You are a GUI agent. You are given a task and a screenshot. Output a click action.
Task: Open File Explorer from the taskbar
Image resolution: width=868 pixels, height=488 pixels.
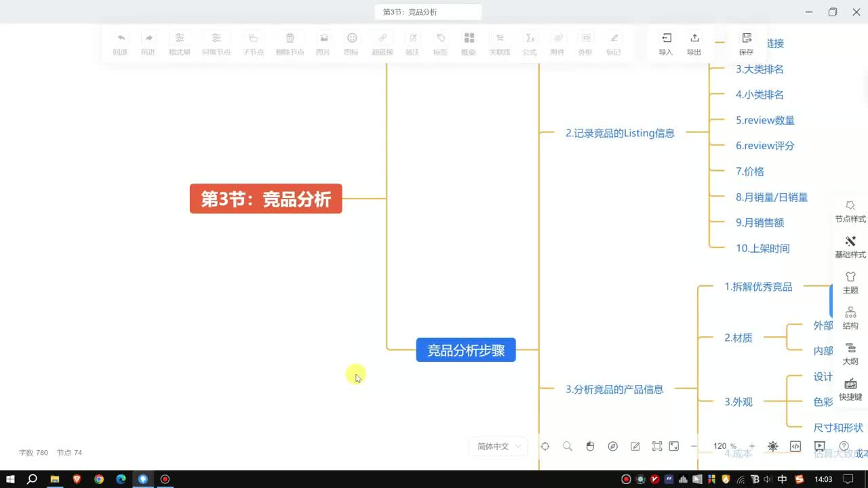(55, 479)
